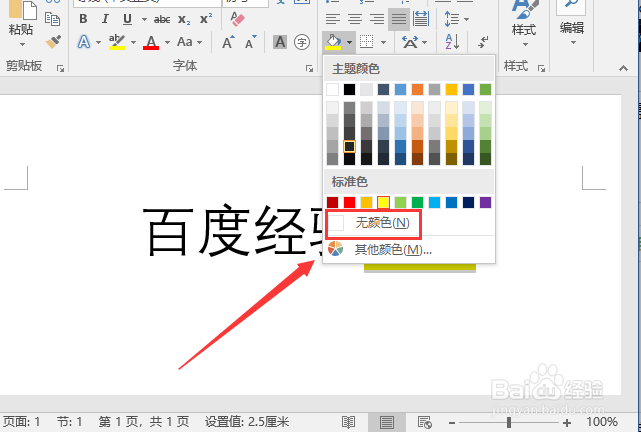
Task: Select standard red swatch
Action: (350, 202)
